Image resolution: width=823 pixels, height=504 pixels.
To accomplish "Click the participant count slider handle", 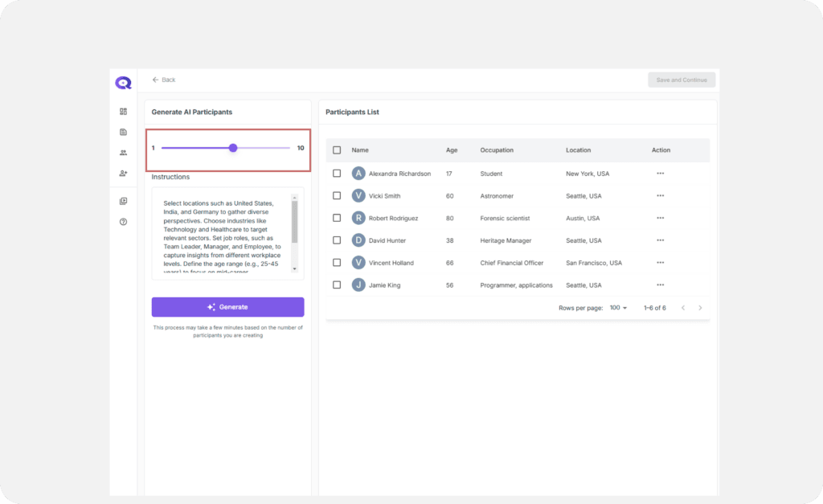I will (x=233, y=148).
